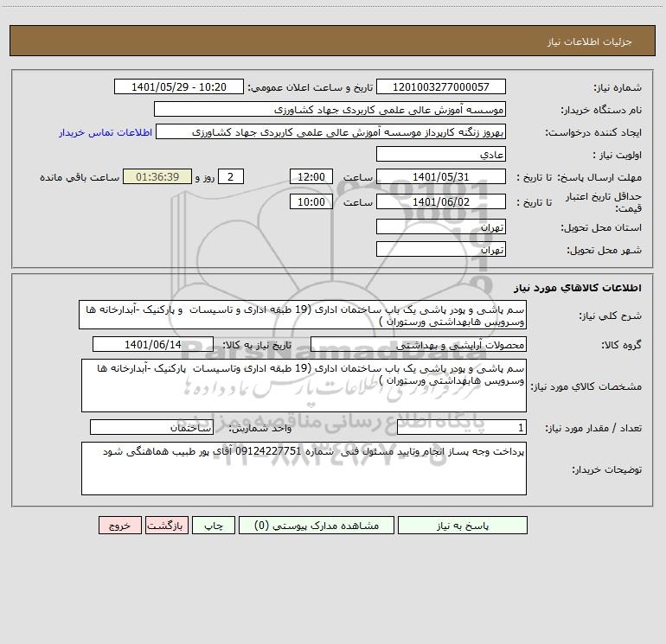Click the ساعت باقی مانده label
666x644 pixels.
[x=80, y=177]
